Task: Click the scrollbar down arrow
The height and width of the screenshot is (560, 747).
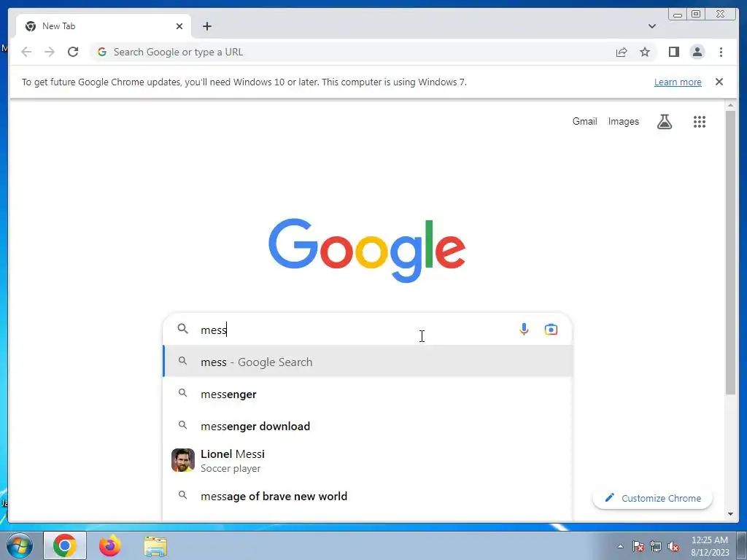Action: [730, 514]
